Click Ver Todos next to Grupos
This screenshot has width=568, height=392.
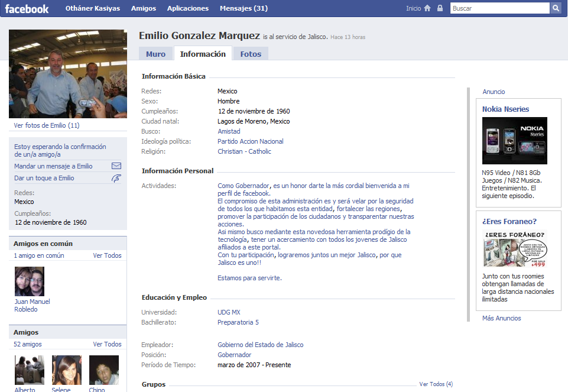click(x=436, y=384)
